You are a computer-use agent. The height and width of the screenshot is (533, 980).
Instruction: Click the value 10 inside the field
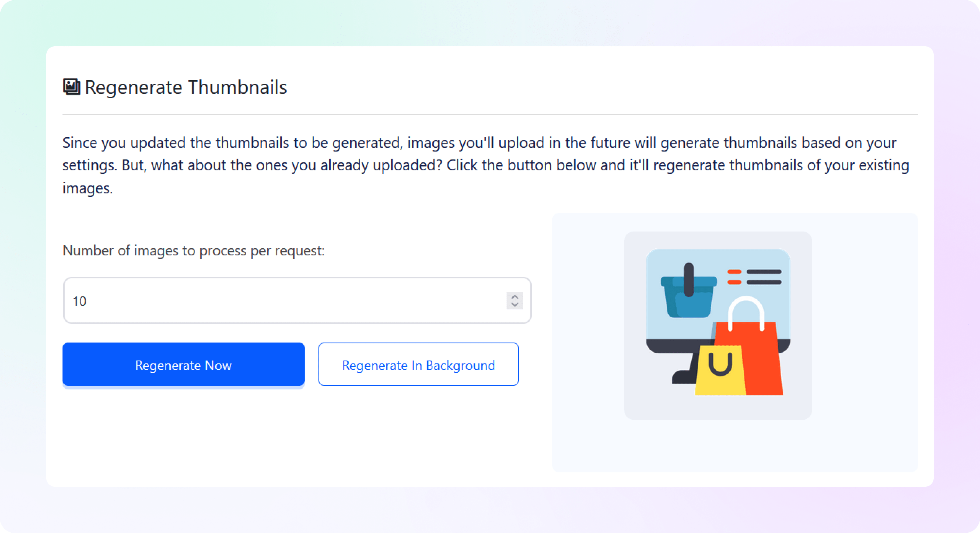[x=79, y=301]
